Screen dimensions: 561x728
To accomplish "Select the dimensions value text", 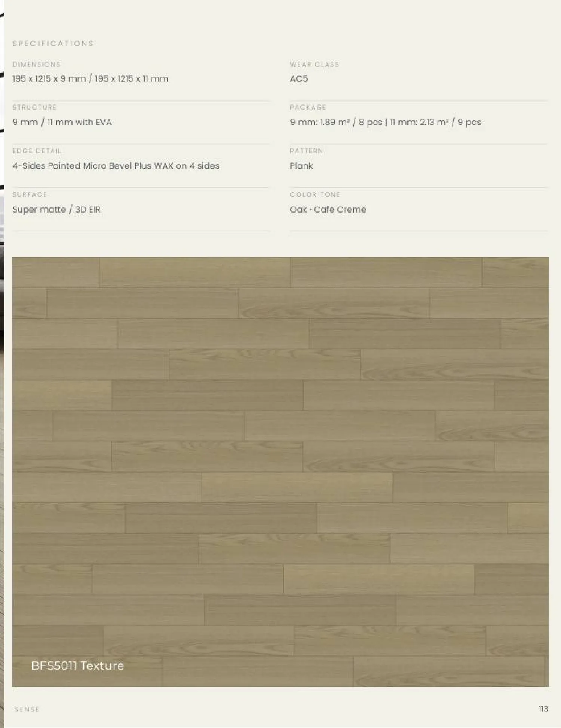I will coord(90,79).
